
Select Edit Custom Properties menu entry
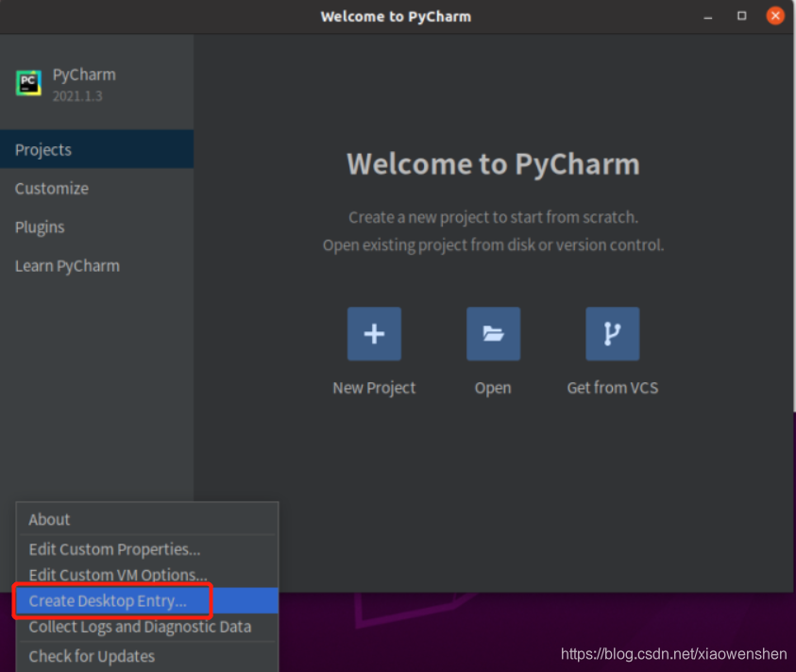(x=147, y=549)
